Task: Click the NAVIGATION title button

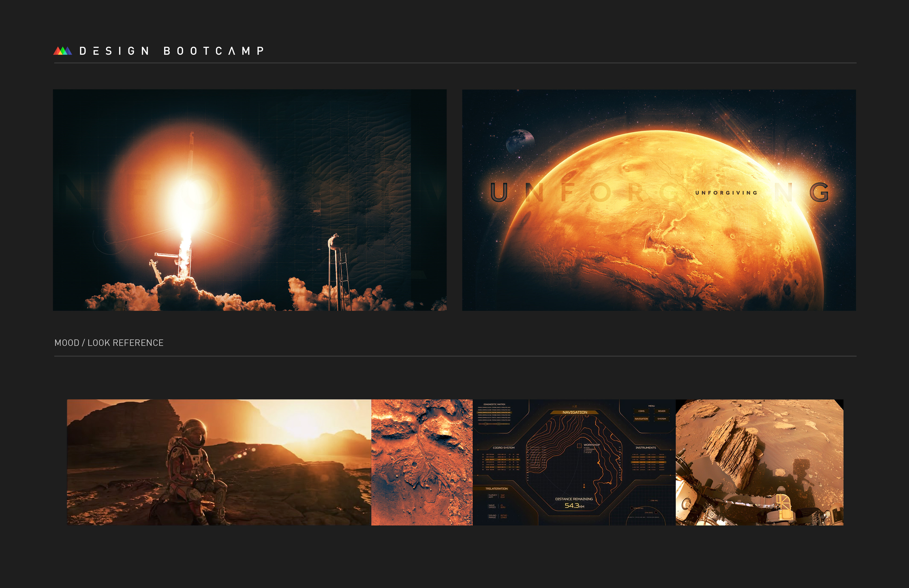Action: (x=575, y=412)
